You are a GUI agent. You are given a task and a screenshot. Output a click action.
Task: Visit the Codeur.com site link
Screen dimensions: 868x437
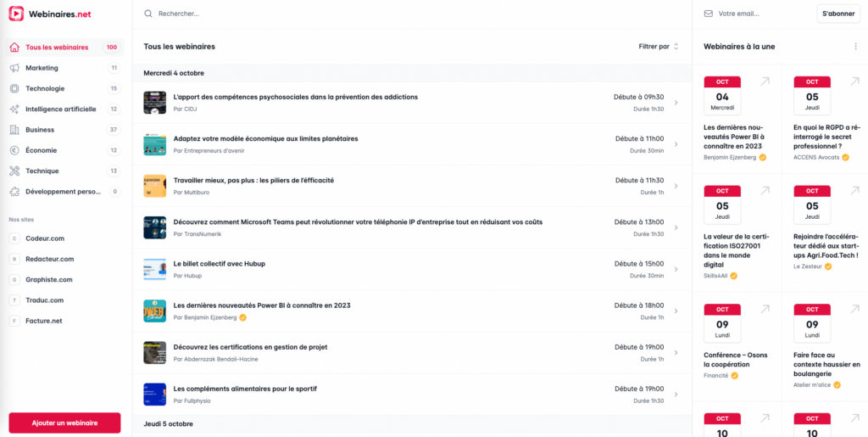click(45, 238)
